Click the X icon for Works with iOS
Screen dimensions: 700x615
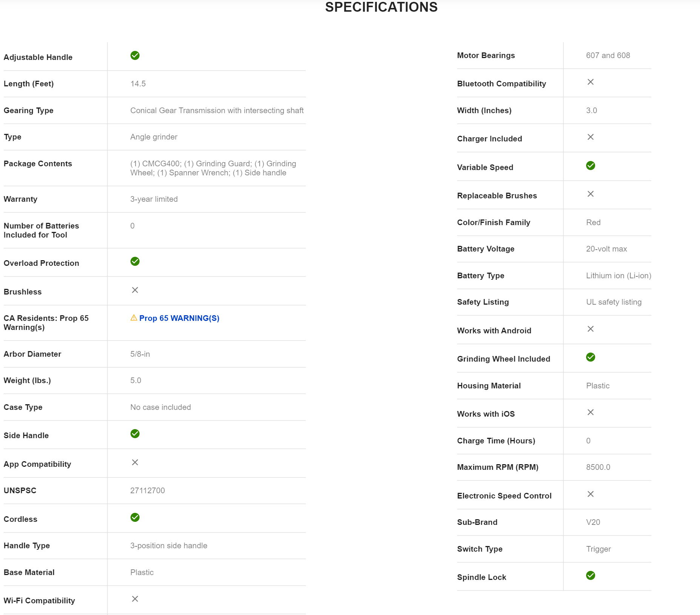[591, 412]
